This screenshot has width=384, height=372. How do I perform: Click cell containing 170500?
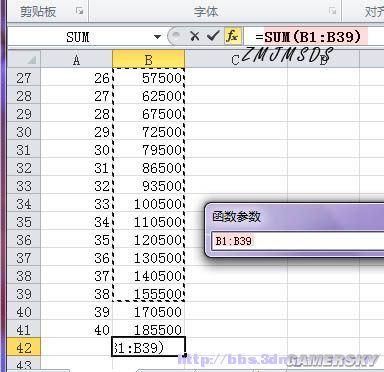point(149,312)
